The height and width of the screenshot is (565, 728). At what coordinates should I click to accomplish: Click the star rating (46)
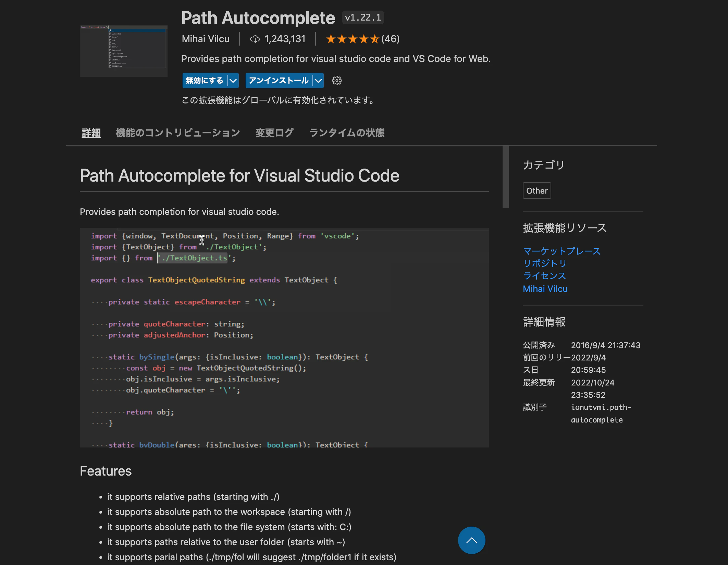(362, 39)
